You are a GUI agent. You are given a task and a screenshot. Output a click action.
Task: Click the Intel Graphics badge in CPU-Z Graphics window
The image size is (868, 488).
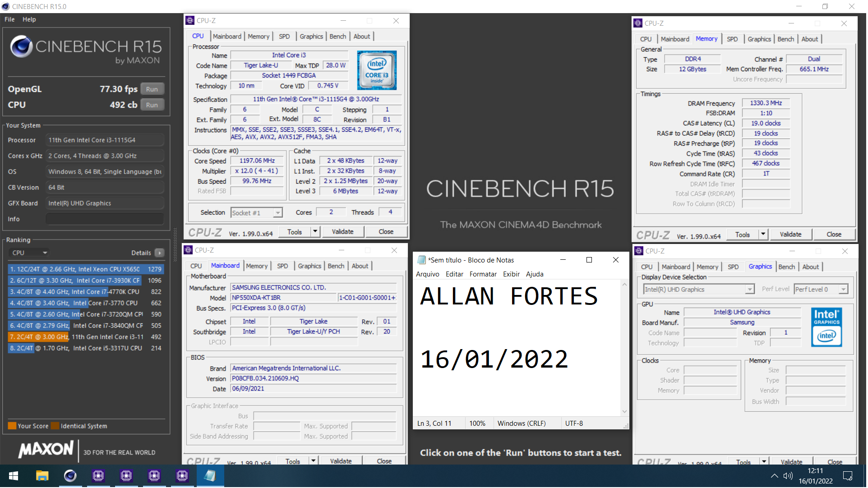827,327
